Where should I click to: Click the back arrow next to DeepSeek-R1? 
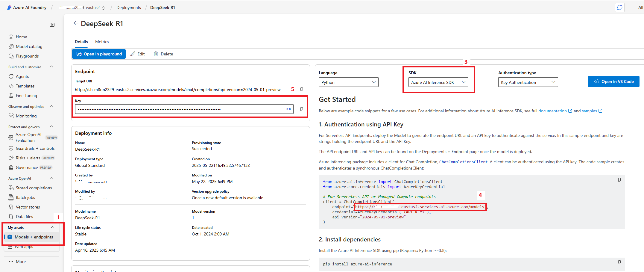pos(76,23)
